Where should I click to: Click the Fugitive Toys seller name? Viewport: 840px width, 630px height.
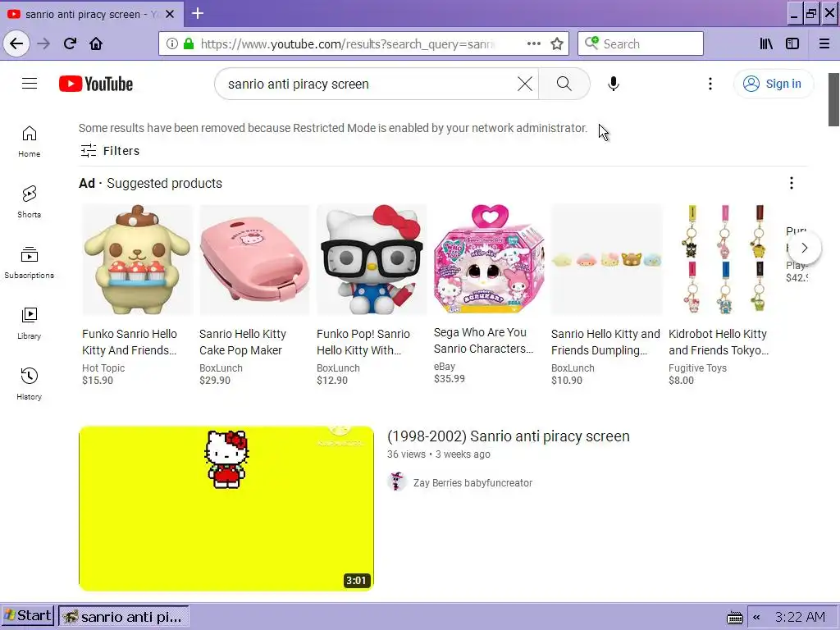[697, 368]
